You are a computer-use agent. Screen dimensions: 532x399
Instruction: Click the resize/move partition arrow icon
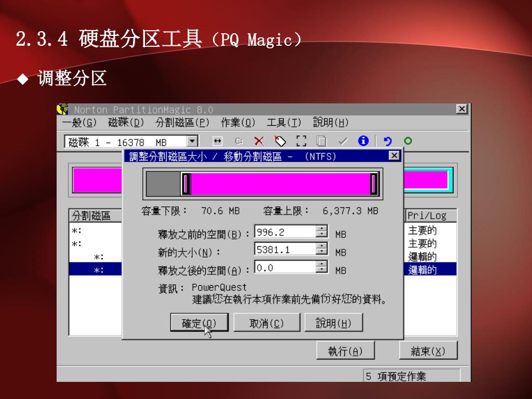pyautogui.click(x=218, y=141)
